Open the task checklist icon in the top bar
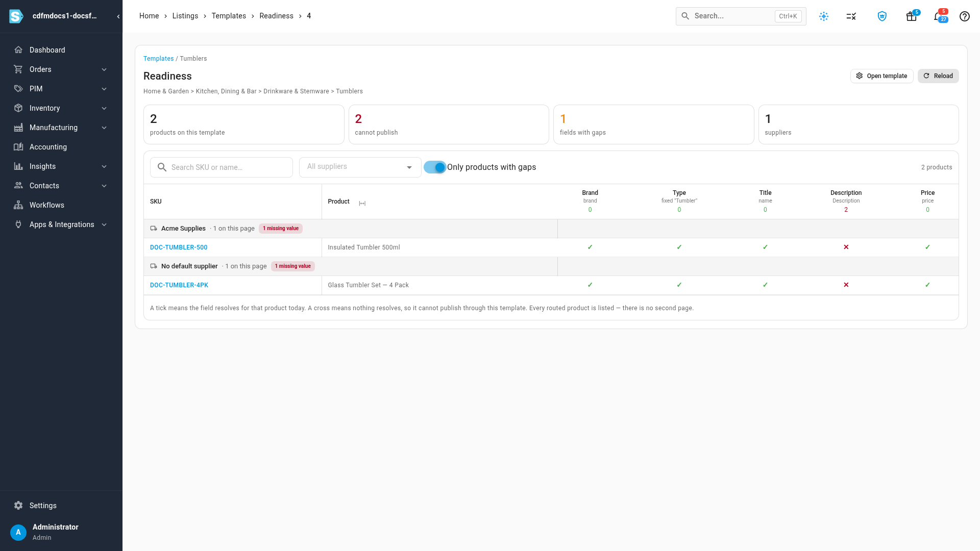 (x=851, y=16)
